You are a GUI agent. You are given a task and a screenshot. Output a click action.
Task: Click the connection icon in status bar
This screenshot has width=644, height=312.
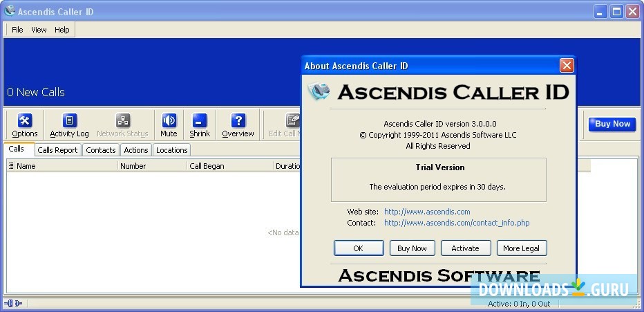(x=13, y=304)
